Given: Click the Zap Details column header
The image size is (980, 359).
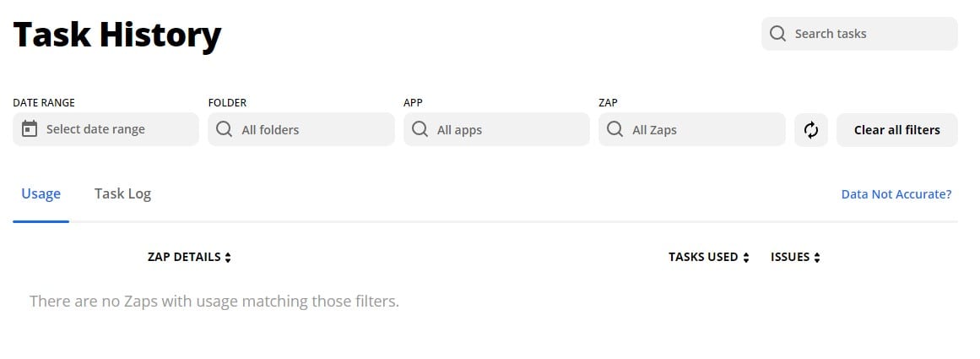Looking at the screenshot, I should (184, 257).
